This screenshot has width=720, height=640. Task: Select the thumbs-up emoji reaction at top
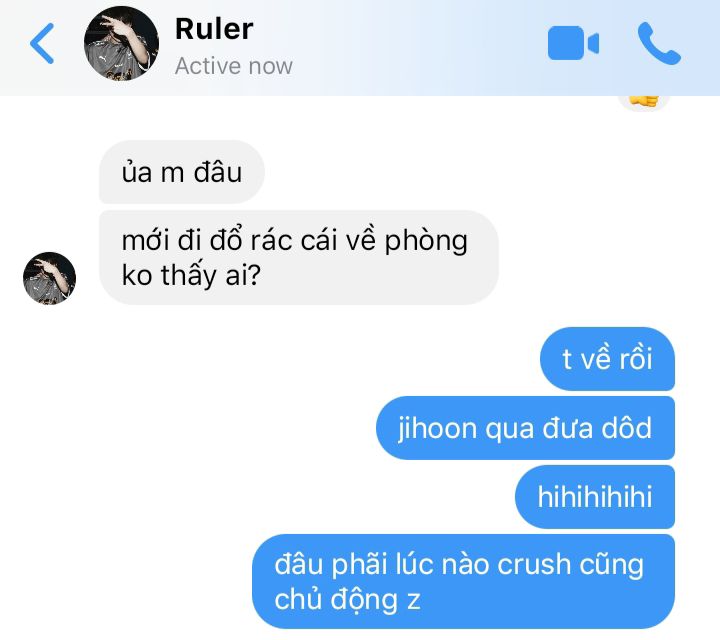pyautogui.click(x=644, y=102)
